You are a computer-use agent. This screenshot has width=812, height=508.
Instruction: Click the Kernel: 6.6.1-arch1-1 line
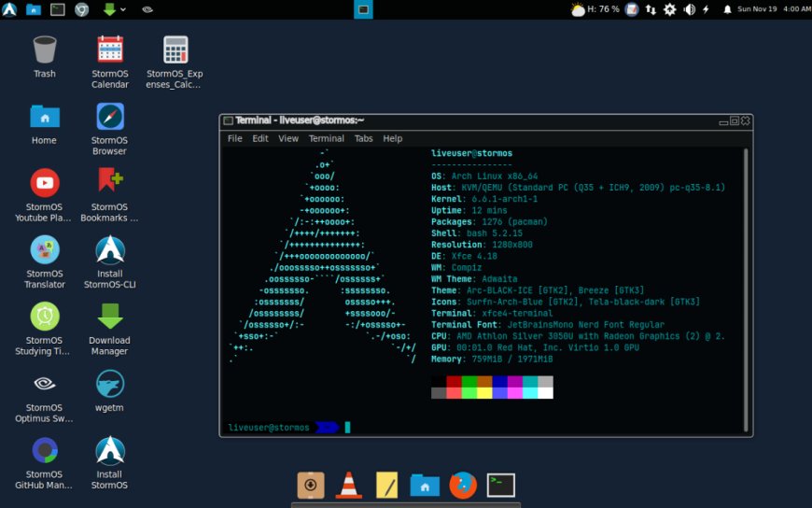pyautogui.click(x=484, y=199)
